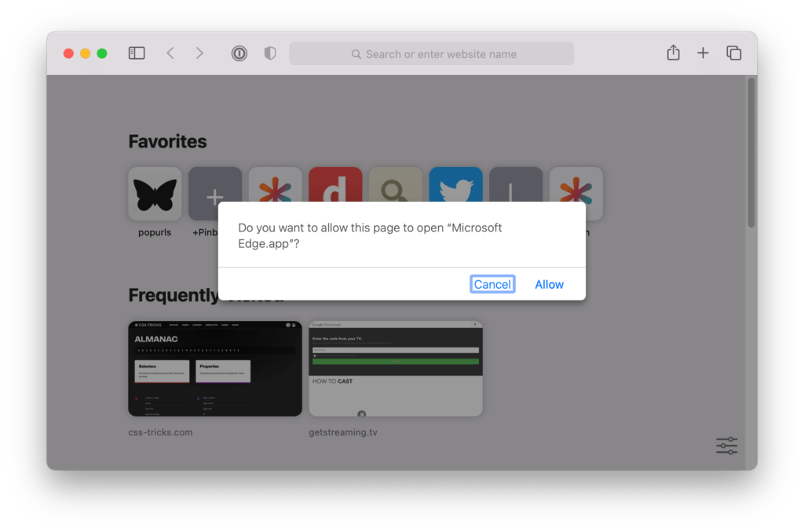Click the Share icon in the toolbar
The height and width of the screenshot is (532, 804).
pos(673,53)
